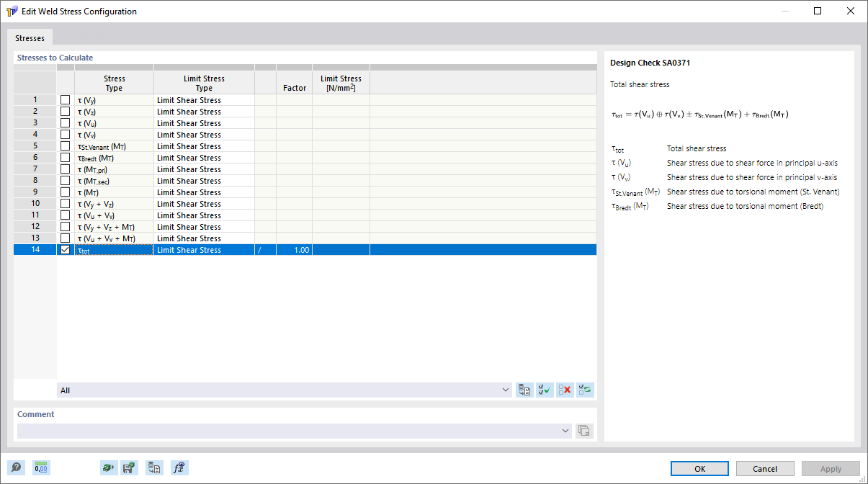This screenshot has height=484, width=868.
Task: Import entries from database using the cylinder-document icon
Action: (524, 390)
